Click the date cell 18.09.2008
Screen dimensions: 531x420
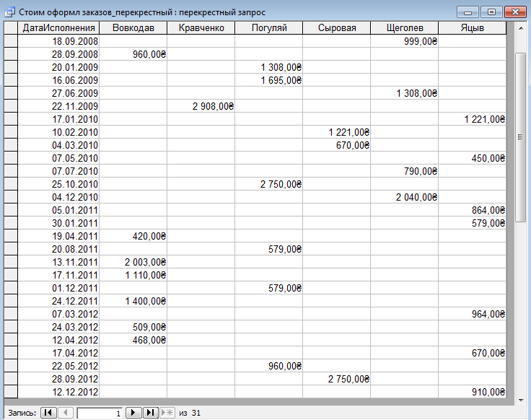[58, 41]
